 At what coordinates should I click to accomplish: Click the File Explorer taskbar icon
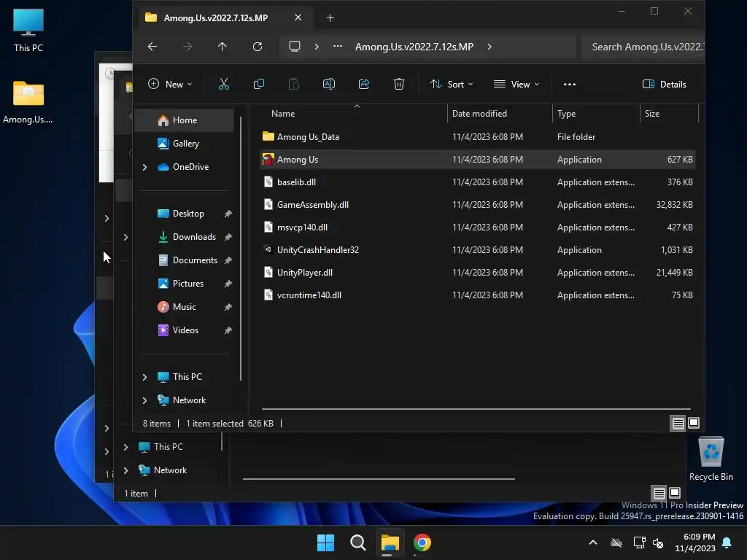390,542
